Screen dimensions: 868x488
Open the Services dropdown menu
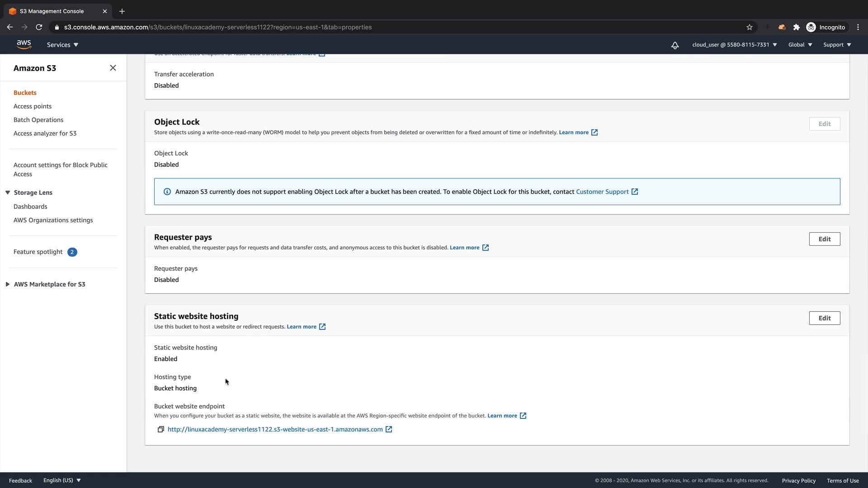coord(62,45)
